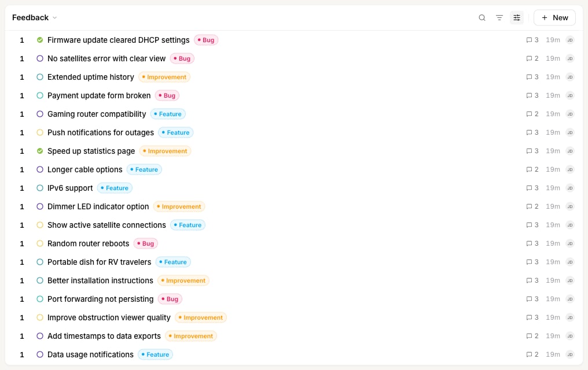Image resolution: width=588 pixels, height=370 pixels.
Task: Open 'Port forwarding not persisting' item
Action: point(100,299)
